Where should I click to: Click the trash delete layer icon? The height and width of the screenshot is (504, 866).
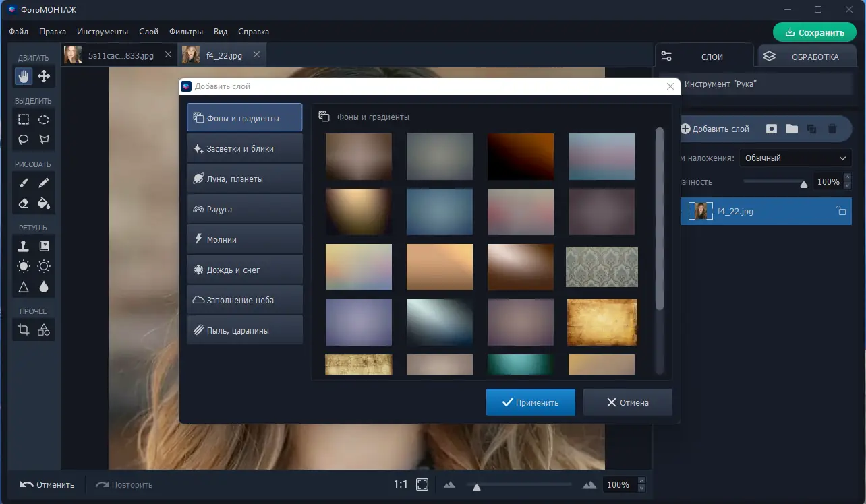[x=832, y=129]
